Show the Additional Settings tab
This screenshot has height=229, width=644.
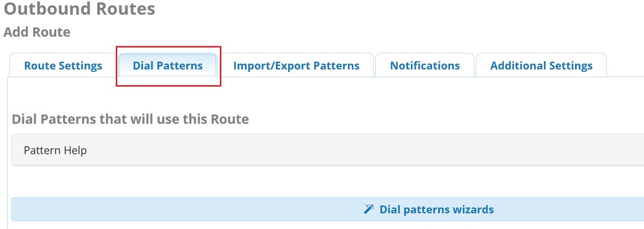tap(541, 65)
